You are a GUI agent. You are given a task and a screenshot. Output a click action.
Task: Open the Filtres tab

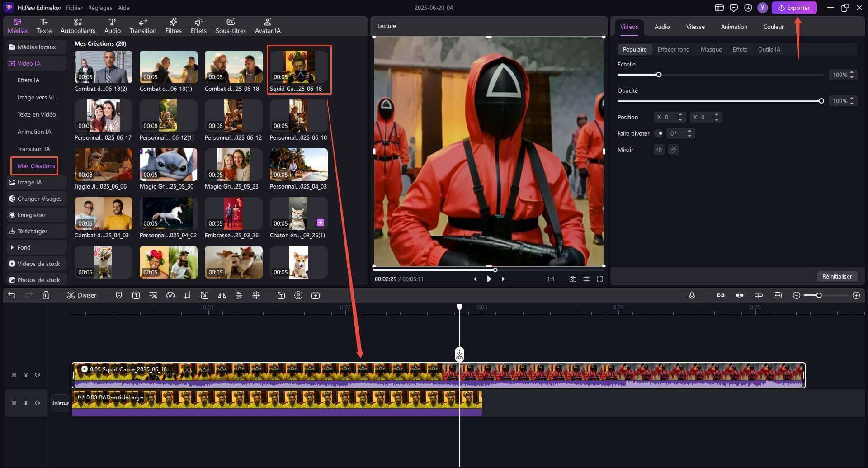point(174,26)
